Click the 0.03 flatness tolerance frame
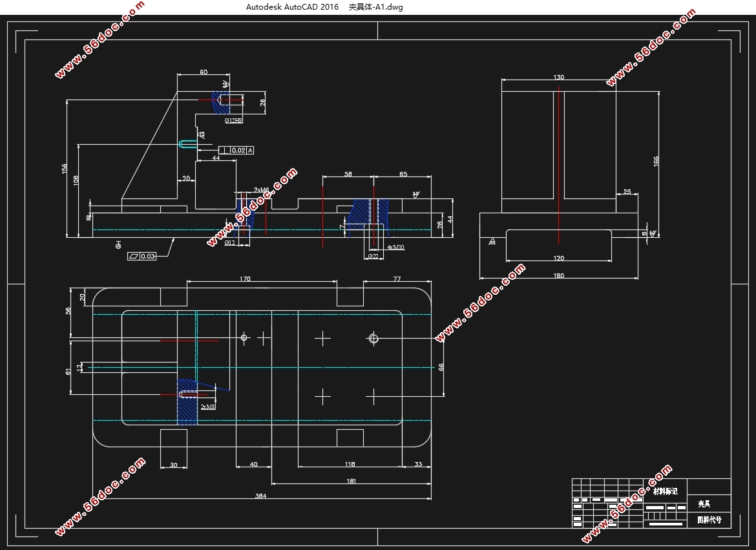Image resolution: width=756 pixels, height=550 pixels. (x=142, y=256)
